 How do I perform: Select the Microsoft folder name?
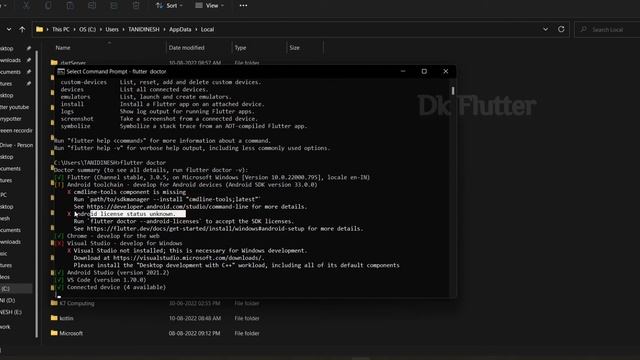[71, 333]
